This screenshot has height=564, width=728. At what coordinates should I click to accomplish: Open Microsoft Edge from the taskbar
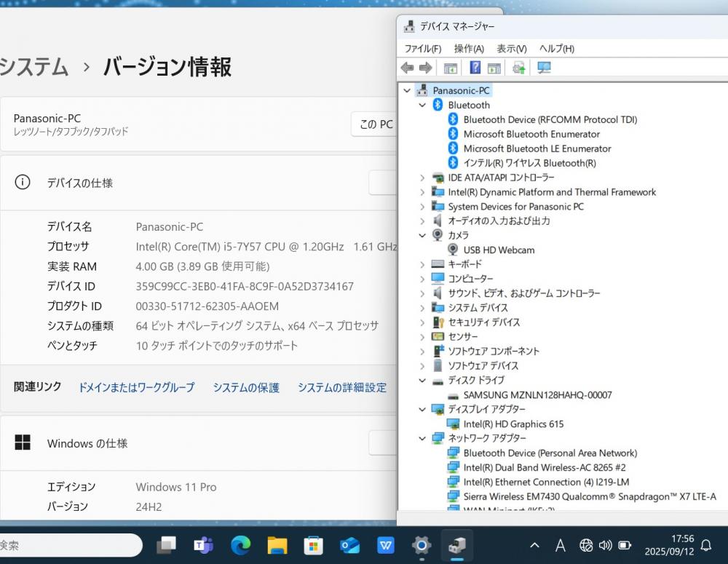pyautogui.click(x=240, y=545)
